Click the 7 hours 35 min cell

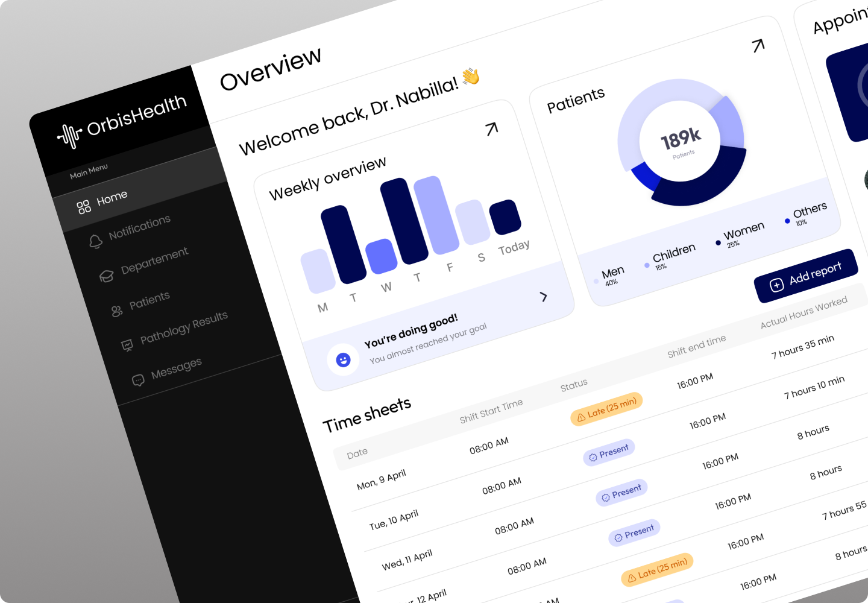pyautogui.click(x=803, y=347)
